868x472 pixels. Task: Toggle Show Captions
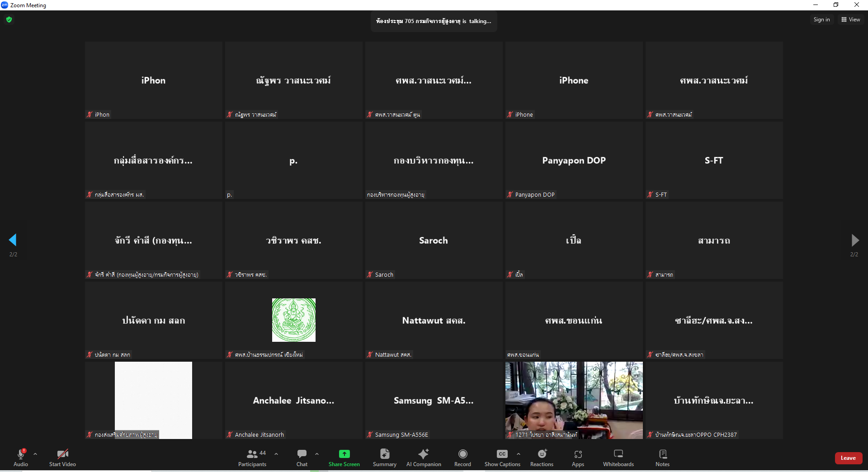[x=502, y=458]
